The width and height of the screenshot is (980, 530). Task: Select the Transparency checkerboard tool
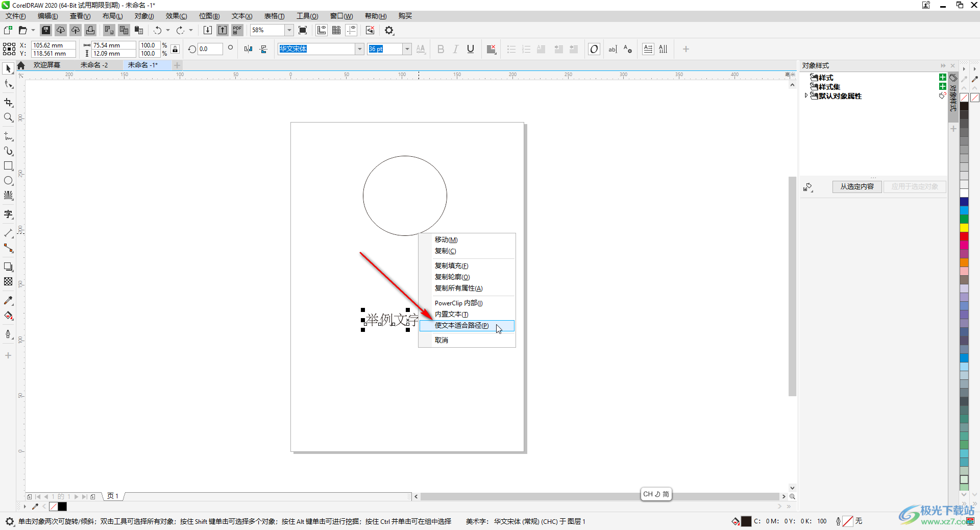pyautogui.click(x=8, y=282)
